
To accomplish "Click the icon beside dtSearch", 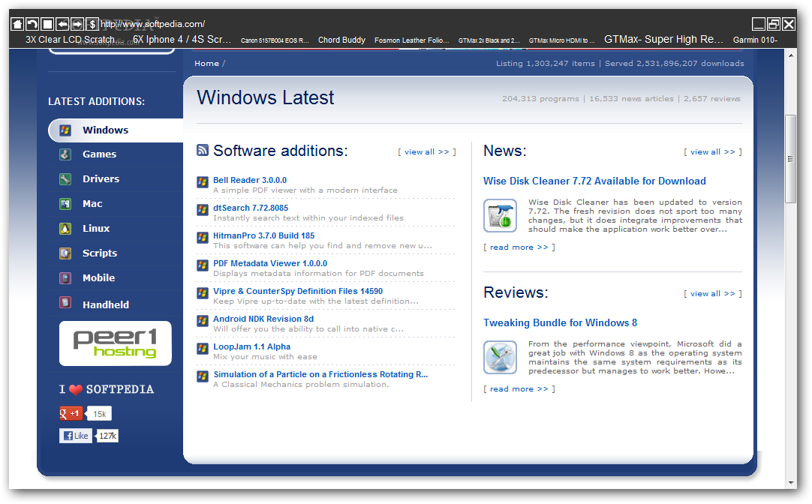I will pos(203,210).
